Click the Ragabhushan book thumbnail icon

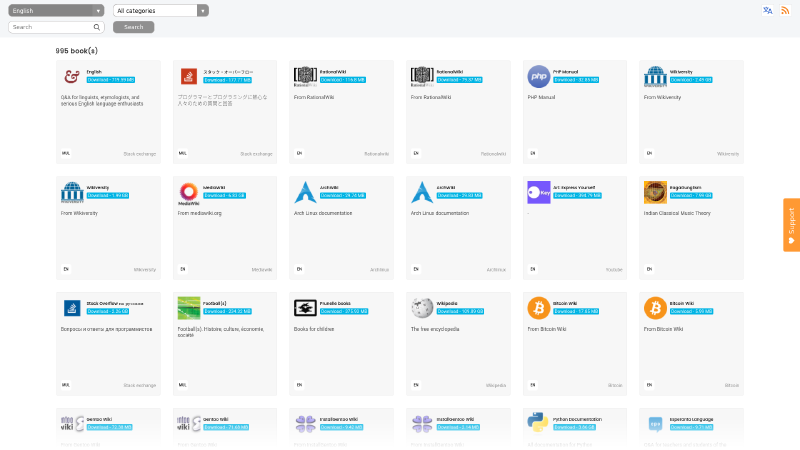tap(655, 192)
